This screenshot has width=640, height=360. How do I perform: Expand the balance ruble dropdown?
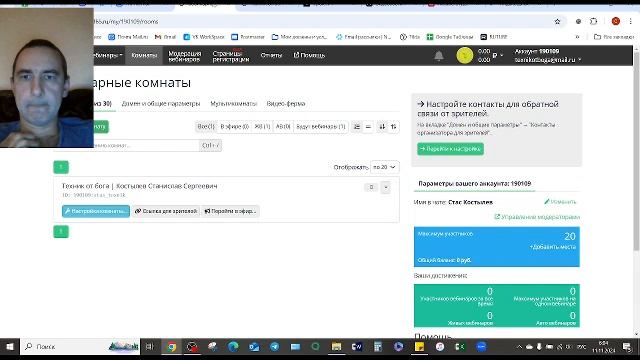pyautogui.click(x=501, y=56)
